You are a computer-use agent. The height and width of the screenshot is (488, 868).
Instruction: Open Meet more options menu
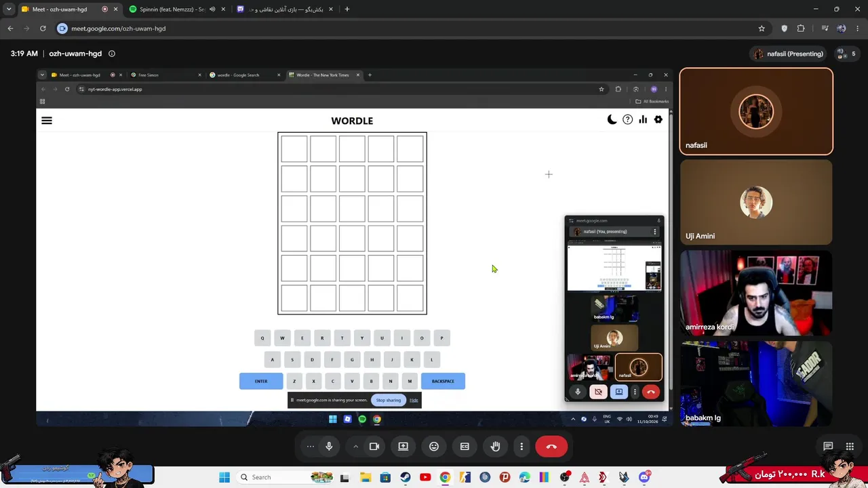pyautogui.click(x=521, y=447)
